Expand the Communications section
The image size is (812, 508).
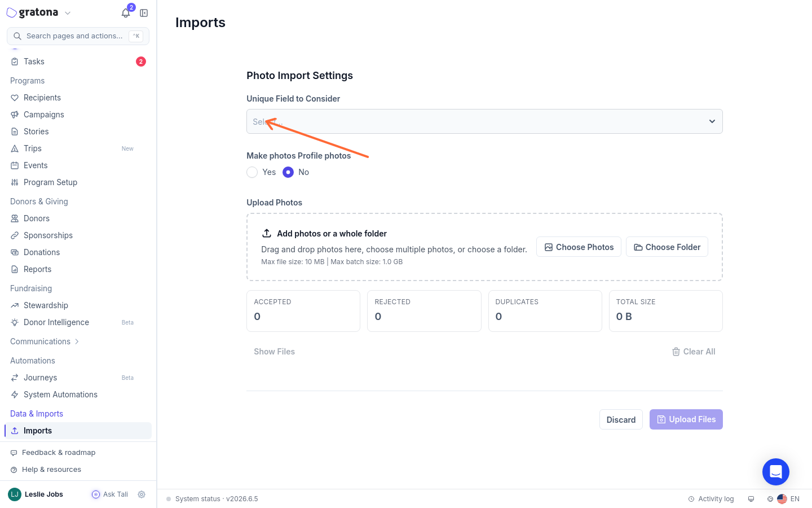45,341
